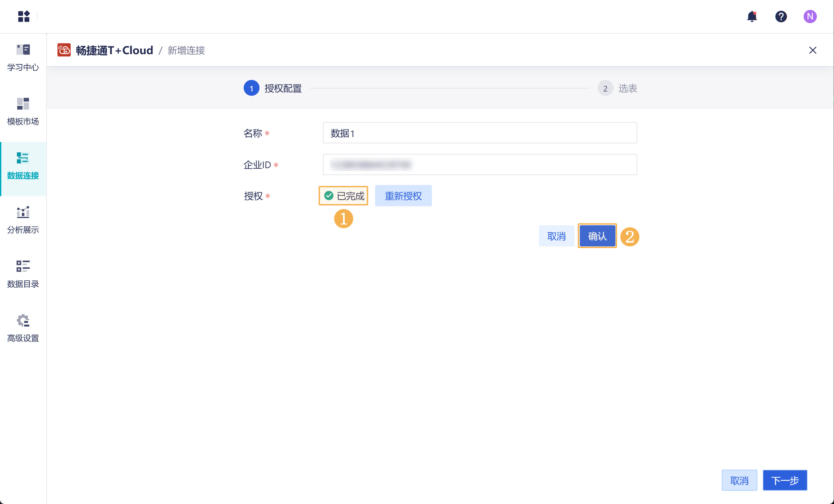Open 分析展示 sidebar section
Screen dimensions: 834x504
(23, 220)
